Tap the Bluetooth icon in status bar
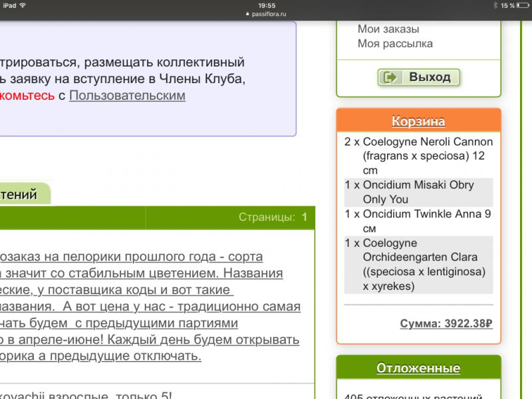Viewport: 532px width, 399px height. [494, 5]
